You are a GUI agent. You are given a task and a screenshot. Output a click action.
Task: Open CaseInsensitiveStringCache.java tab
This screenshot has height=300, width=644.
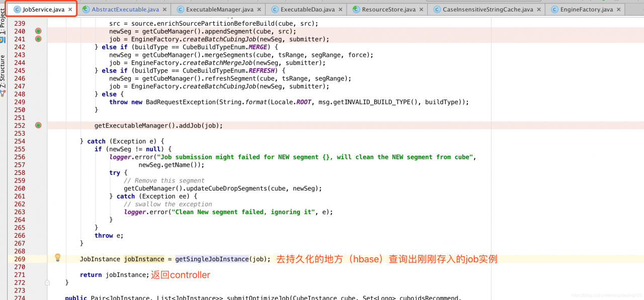[487, 10]
